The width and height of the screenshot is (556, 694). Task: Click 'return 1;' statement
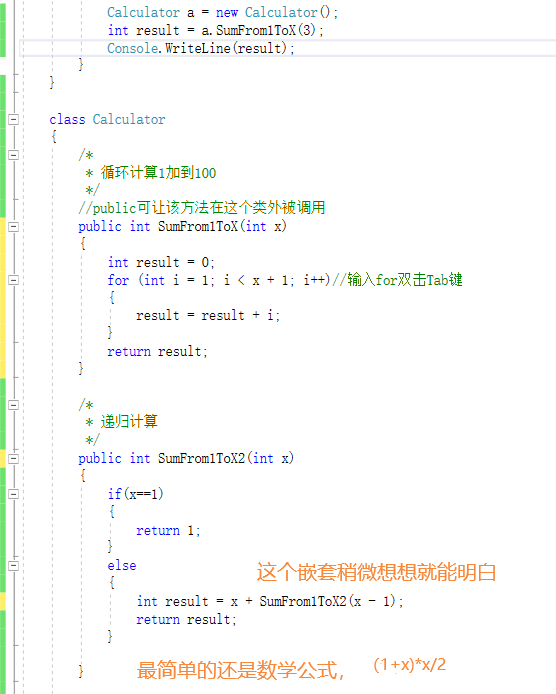pos(168,530)
